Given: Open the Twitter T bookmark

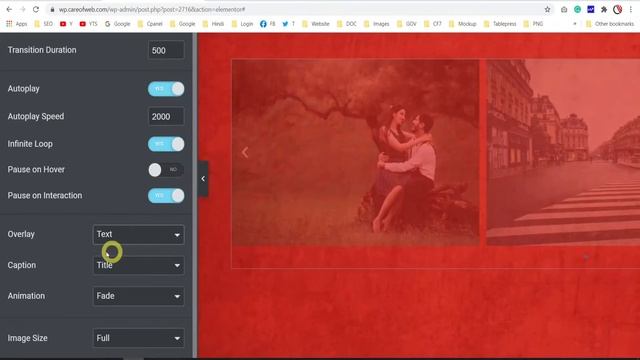Looking at the screenshot, I should [289, 24].
